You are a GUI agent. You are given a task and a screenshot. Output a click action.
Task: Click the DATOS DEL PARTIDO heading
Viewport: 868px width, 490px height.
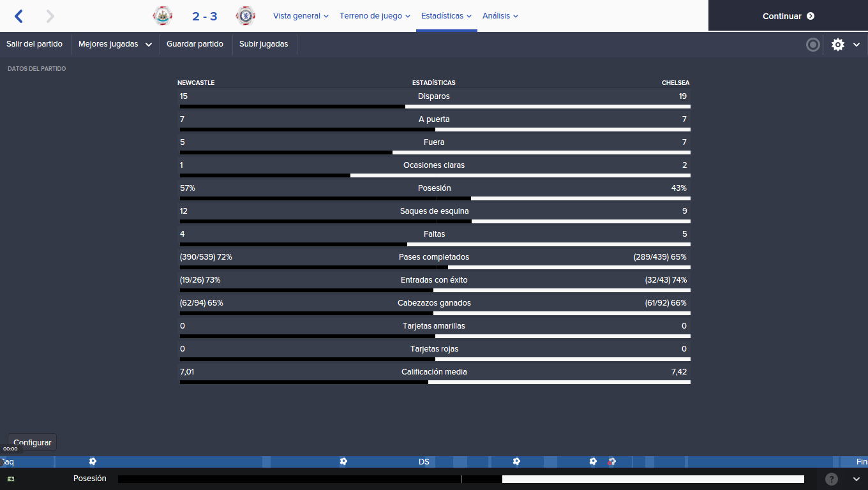click(36, 69)
